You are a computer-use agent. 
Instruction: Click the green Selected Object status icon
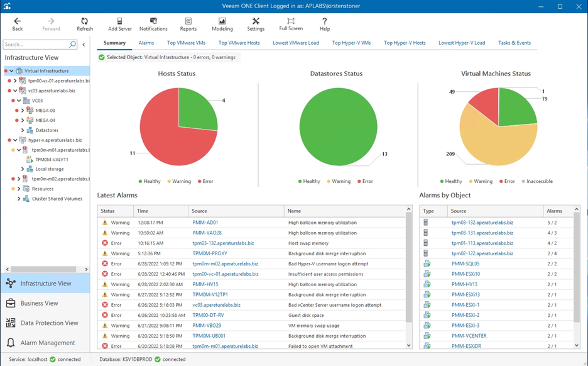coord(102,57)
